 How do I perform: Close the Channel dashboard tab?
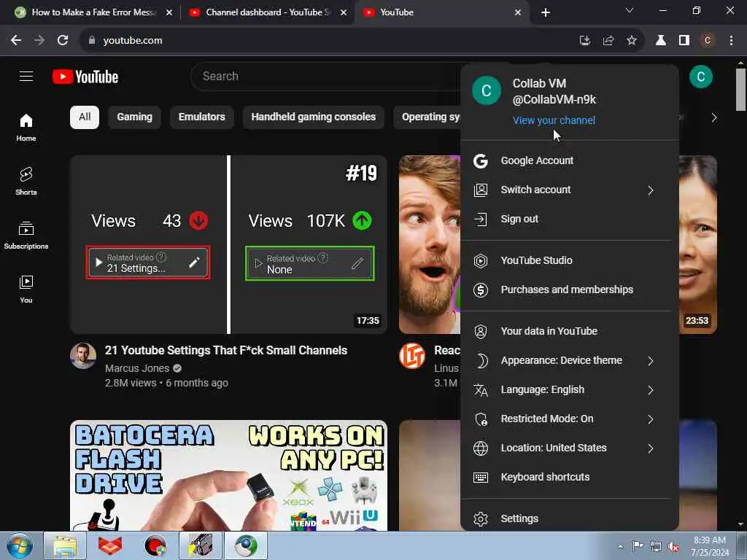coord(344,12)
